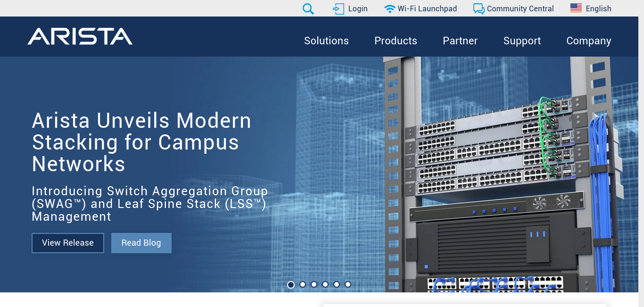
Task: Select the second carousel slide dot
Action: 303,284
